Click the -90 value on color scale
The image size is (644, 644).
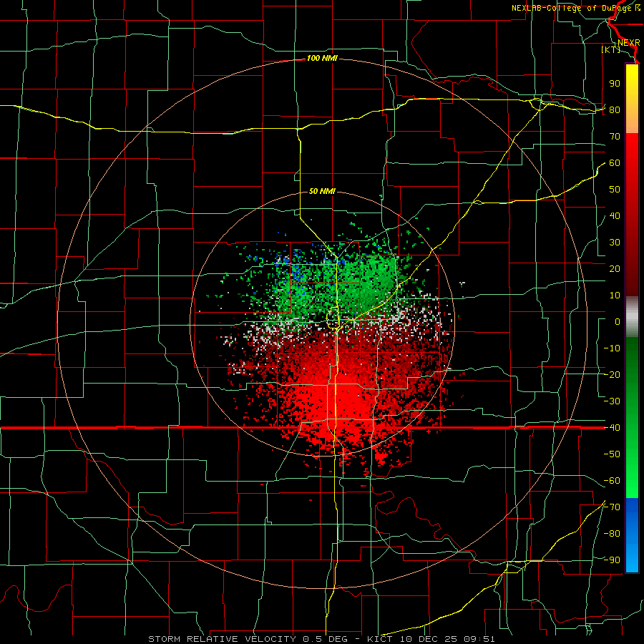click(612, 560)
